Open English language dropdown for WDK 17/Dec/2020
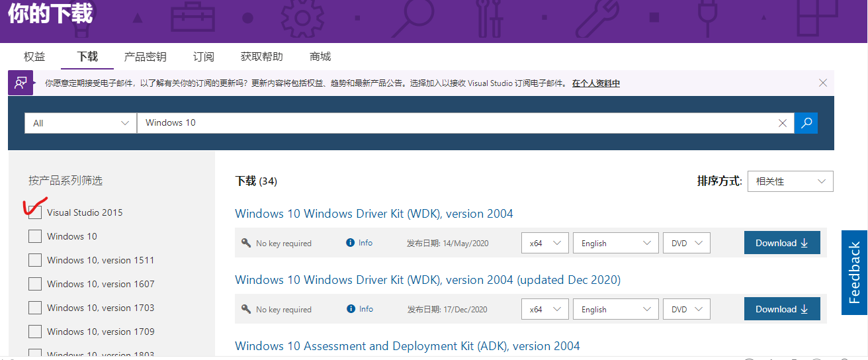The height and width of the screenshot is (360, 868). point(616,309)
